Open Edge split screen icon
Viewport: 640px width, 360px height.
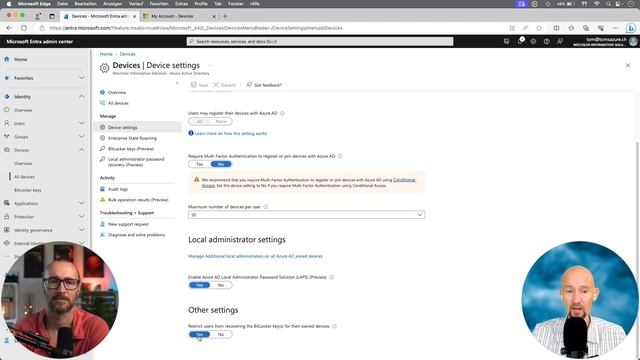pos(556,28)
